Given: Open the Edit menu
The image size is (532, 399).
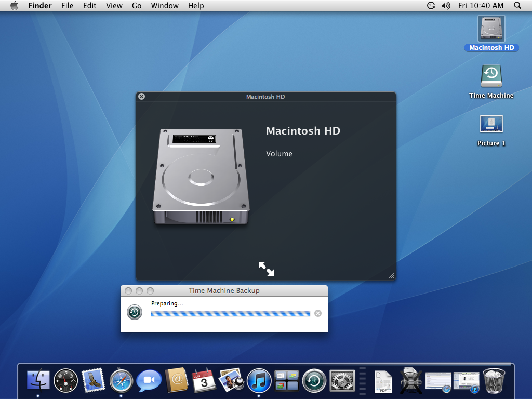Looking at the screenshot, I should pos(89,5).
